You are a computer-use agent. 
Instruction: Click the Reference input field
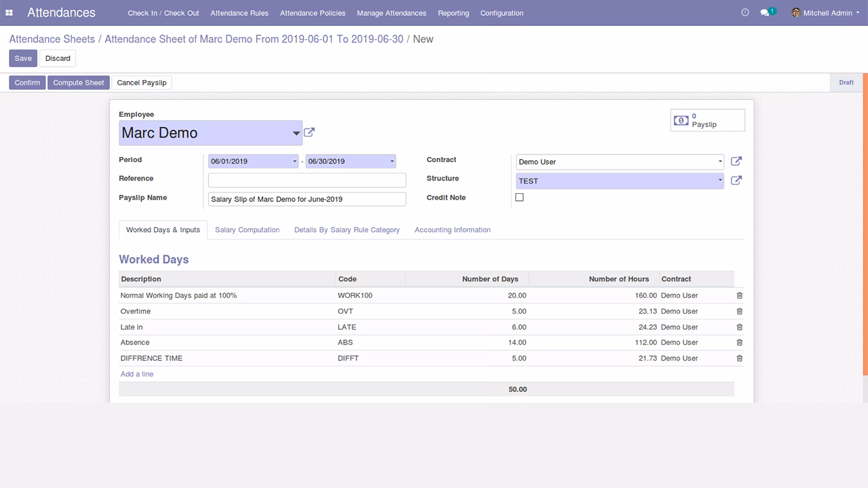(307, 180)
